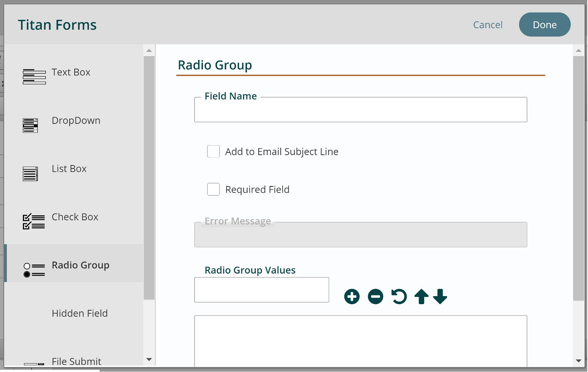Click Done to save the field
Image resolution: width=588 pixels, height=372 pixels.
tap(545, 24)
